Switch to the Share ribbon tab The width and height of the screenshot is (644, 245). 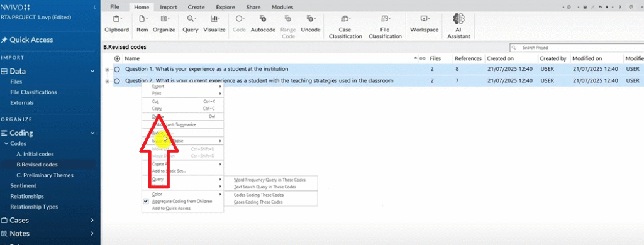pyautogui.click(x=253, y=7)
